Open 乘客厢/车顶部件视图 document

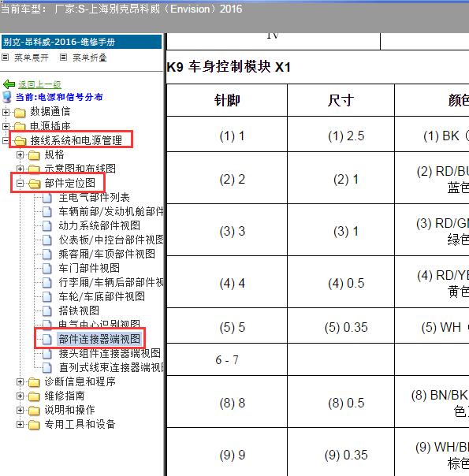pos(107,254)
